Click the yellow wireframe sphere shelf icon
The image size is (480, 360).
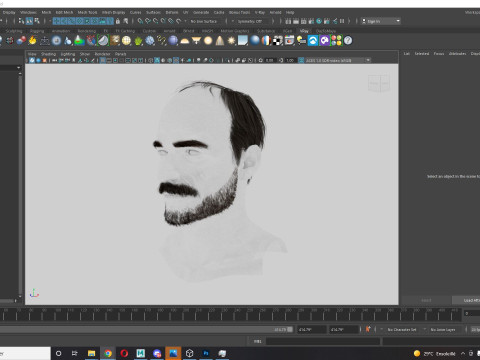point(126,41)
